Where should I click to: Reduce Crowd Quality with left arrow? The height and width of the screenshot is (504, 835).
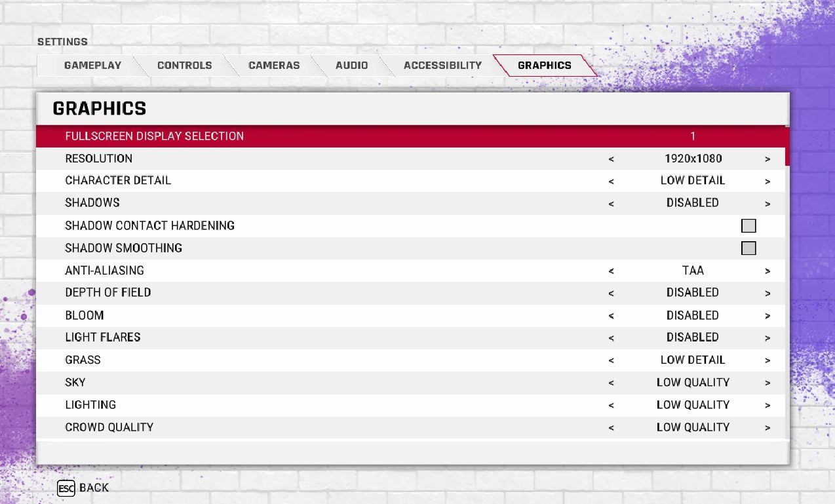pos(611,428)
